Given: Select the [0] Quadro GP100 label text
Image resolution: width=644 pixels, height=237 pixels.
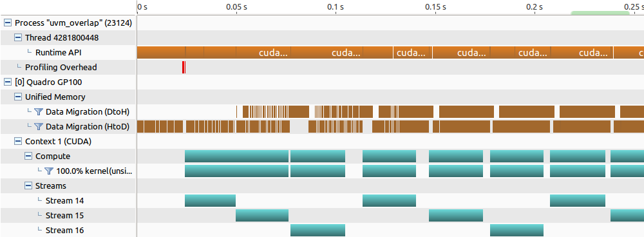Looking at the screenshot, I should point(48,82).
